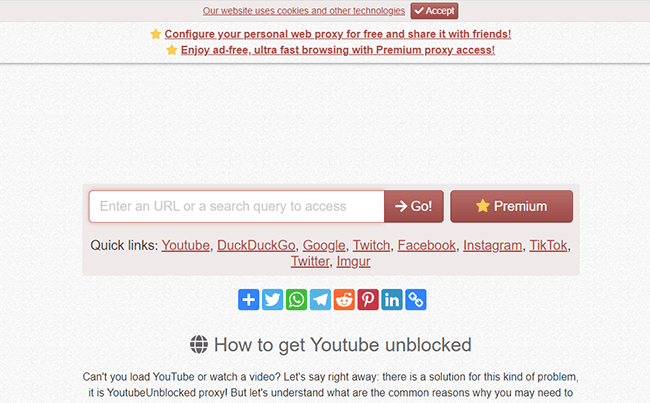650x403 pixels.
Task: Open the personal web proxy configuration link
Action: coord(337,34)
